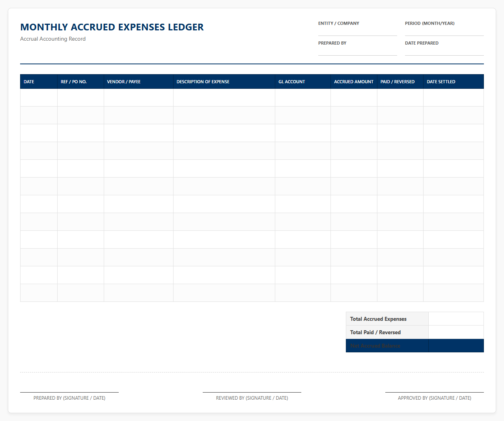Click the Total Accrued Expenses label
Viewport: 504px width, 421px height.
[387, 319]
